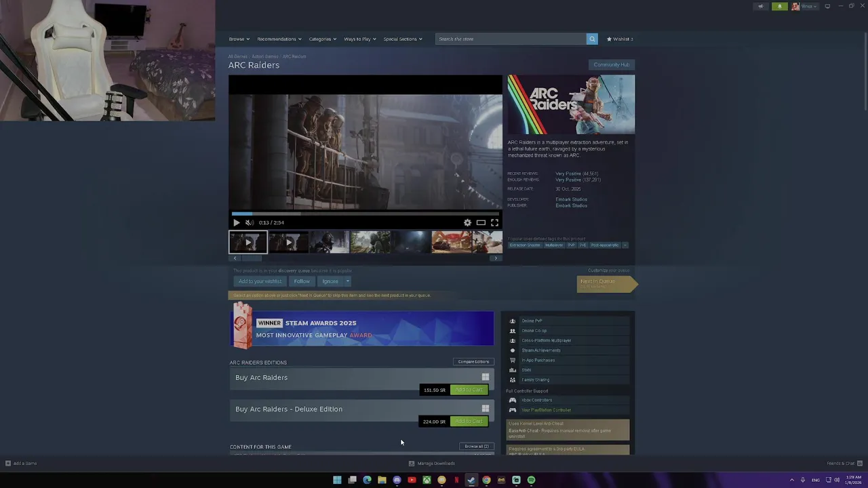This screenshot has height=488, width=868.
Task: Open the All Games breadcrumb link
Action: pyautogui.click(x=237, y=56)
